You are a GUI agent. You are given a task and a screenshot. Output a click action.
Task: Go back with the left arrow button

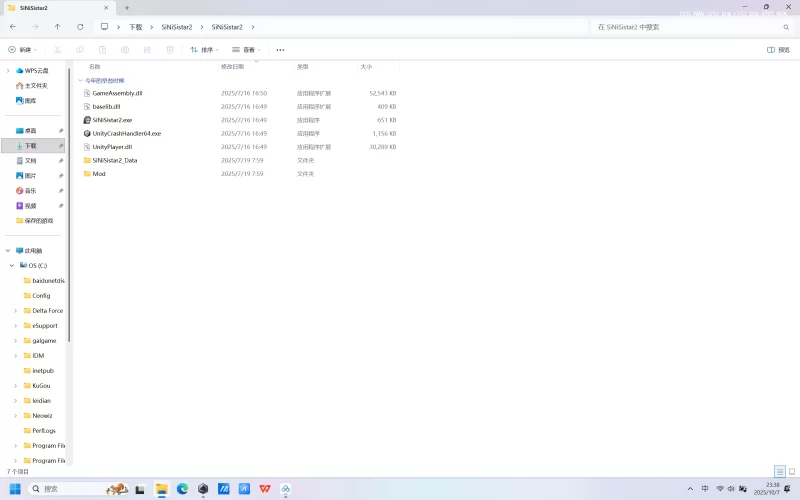pyautogui.click(x=13, y=27)
